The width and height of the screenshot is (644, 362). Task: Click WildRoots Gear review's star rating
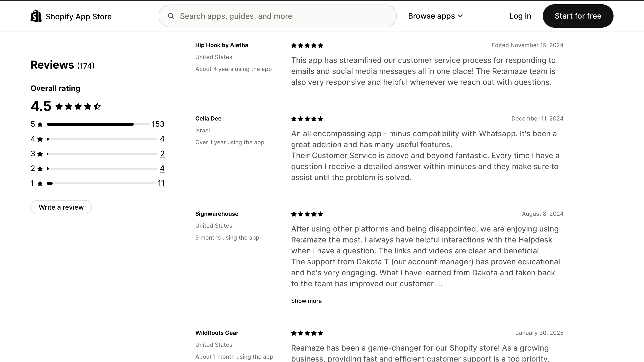307,333
